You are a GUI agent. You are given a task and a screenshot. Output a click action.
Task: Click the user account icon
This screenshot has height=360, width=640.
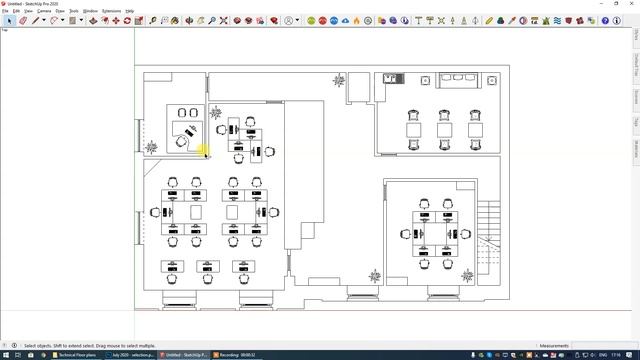coord(289,20)
